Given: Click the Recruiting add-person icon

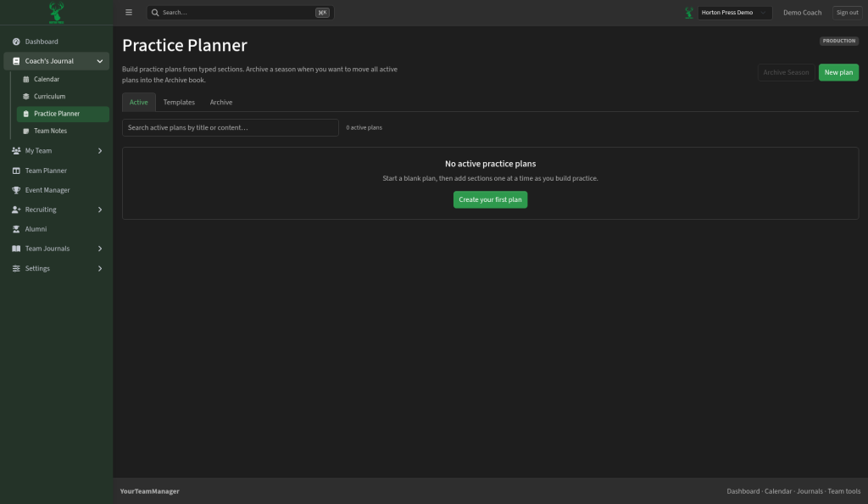Looking at the screenshot, I should click(x=16, y=210).
